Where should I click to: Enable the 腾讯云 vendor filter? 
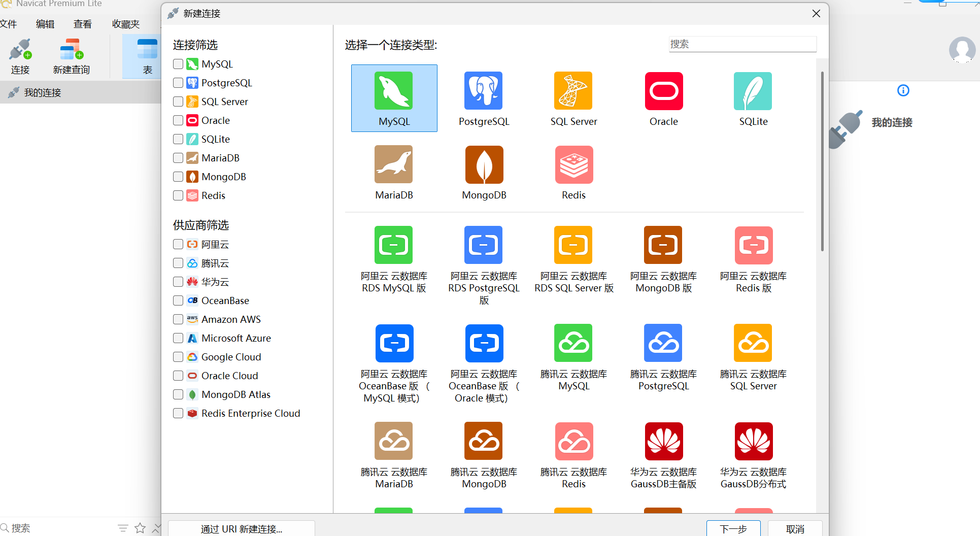point(178,263)
